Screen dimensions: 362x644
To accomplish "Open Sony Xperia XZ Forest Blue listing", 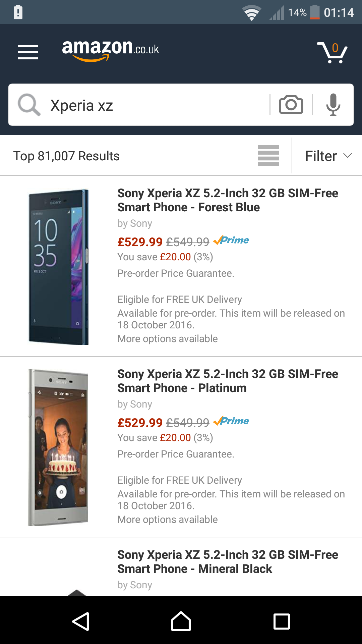I will pos(228,200).
